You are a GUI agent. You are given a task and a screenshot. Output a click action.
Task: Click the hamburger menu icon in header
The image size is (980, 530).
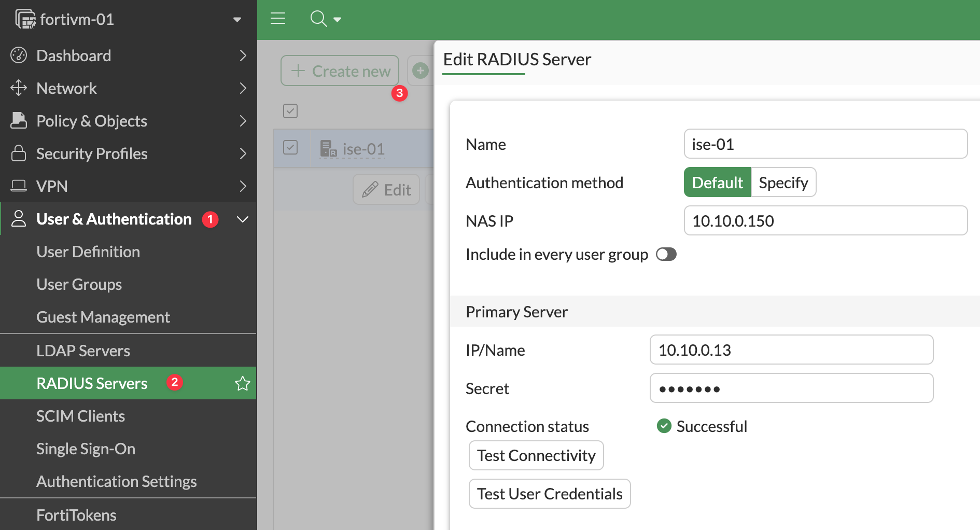click(x=278, y=19)
